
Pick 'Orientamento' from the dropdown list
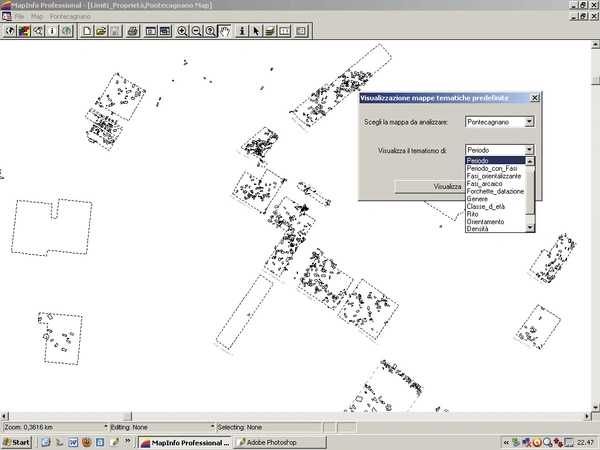click(487, 221)
